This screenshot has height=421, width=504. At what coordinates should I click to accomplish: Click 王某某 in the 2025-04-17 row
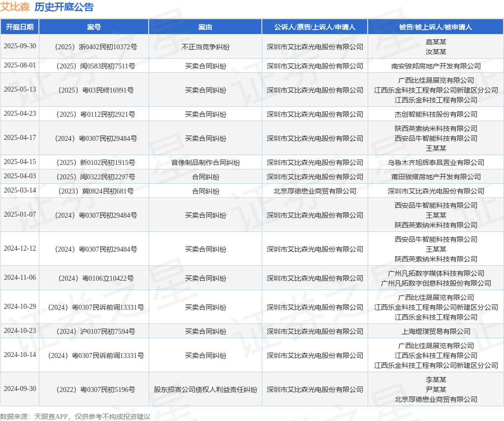point(436,148)
